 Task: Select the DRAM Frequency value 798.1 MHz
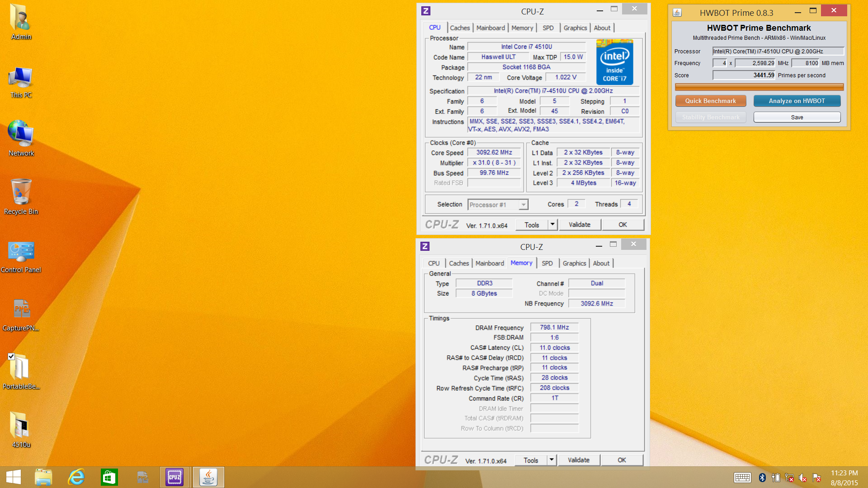coord(554,327)
